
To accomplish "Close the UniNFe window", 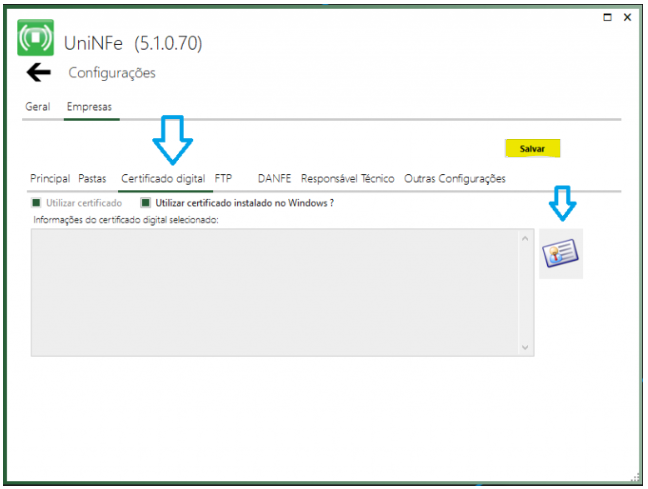I will point(627,17).
